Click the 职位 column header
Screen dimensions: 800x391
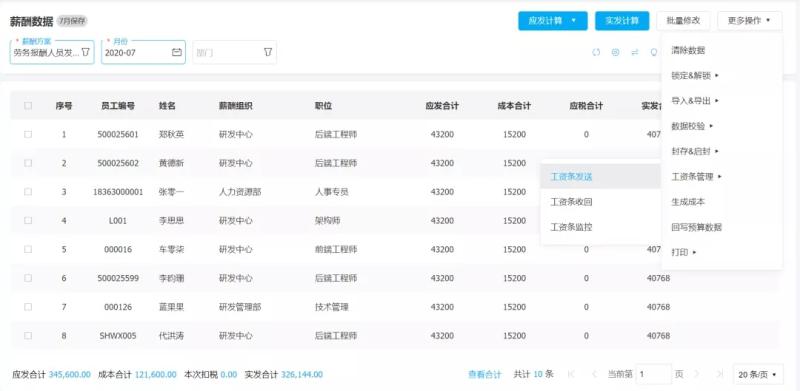coord(323,106)
